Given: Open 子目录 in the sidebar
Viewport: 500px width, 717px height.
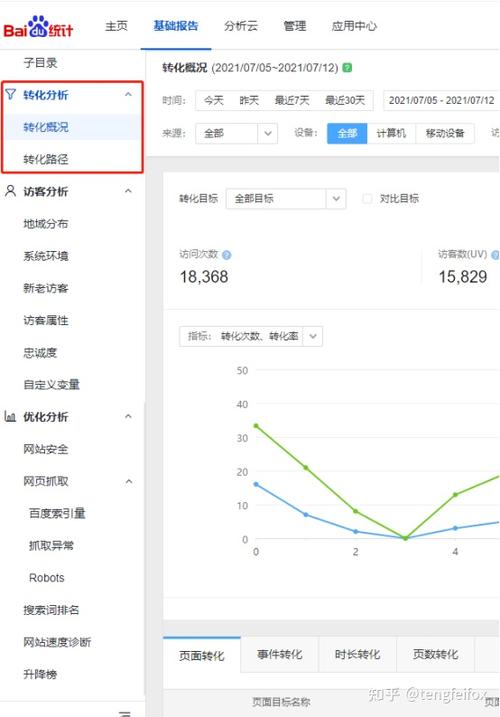Looking at the screenshot, I should (40, 63).
